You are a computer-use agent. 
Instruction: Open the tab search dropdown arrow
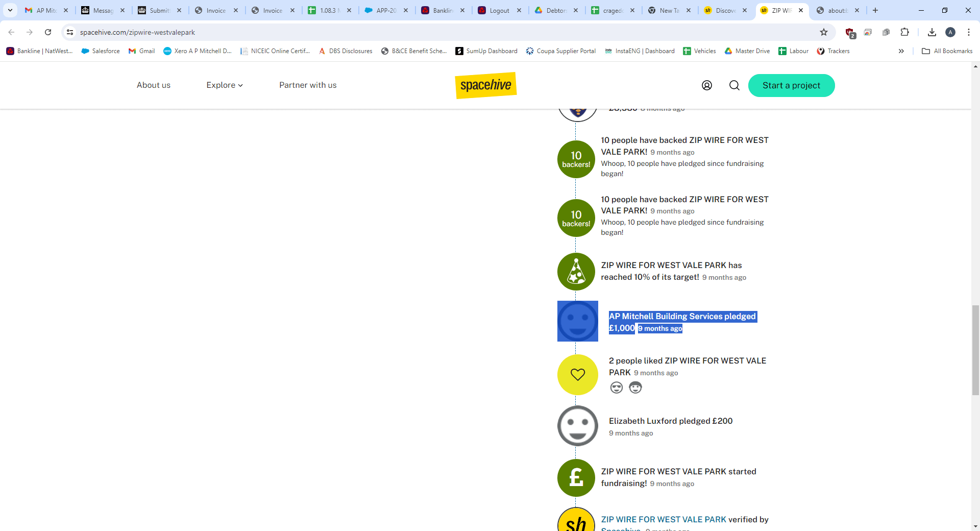coord(10,10)
